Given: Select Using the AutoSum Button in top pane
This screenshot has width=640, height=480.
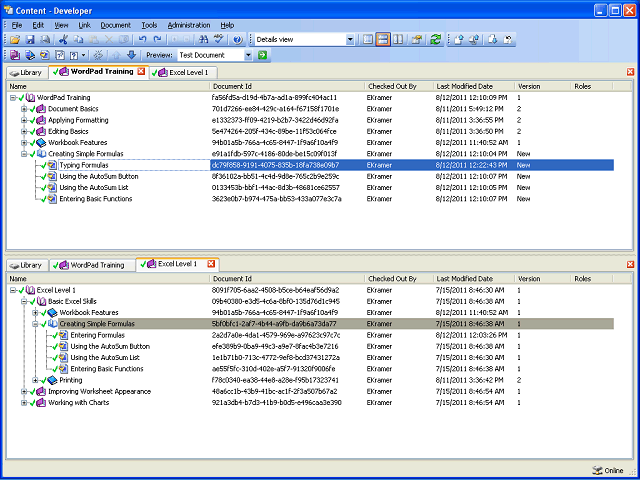Looking at the screenshot, I should (99, 176).
